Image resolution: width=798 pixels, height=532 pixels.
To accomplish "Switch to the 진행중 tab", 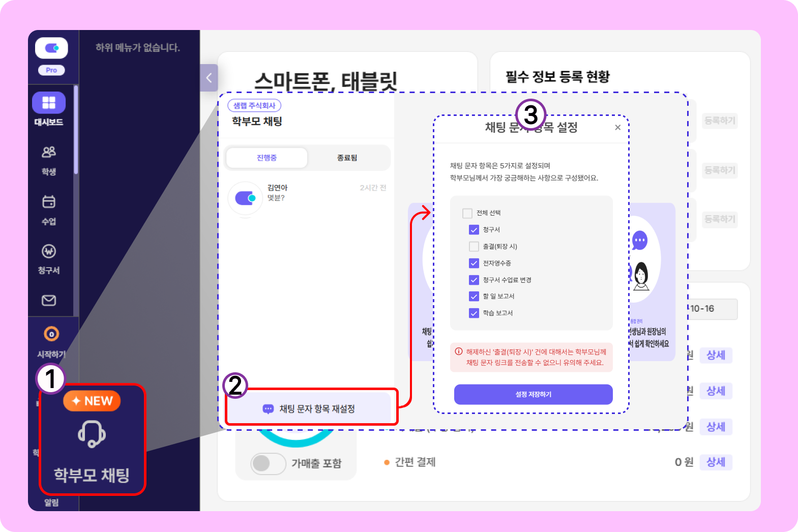I will (x=267, y=158).
